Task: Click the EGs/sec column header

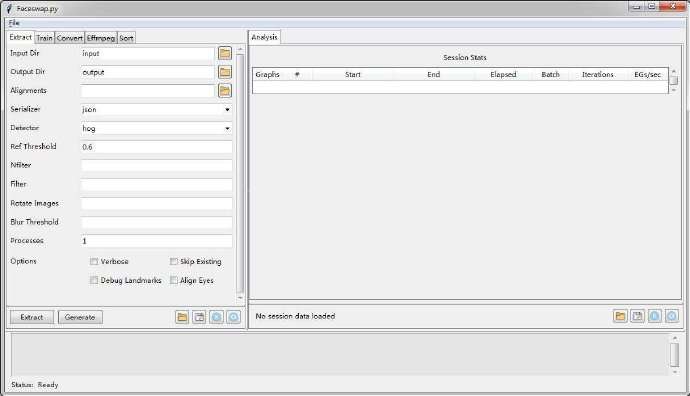Action: (647, 74)
